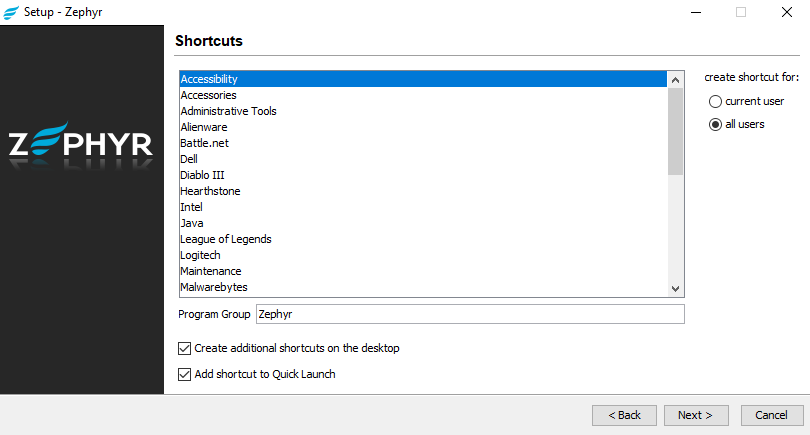Pick Diablo III in the folder list
The width and height of the screenshot is (810, 435).
pos(202,175)
